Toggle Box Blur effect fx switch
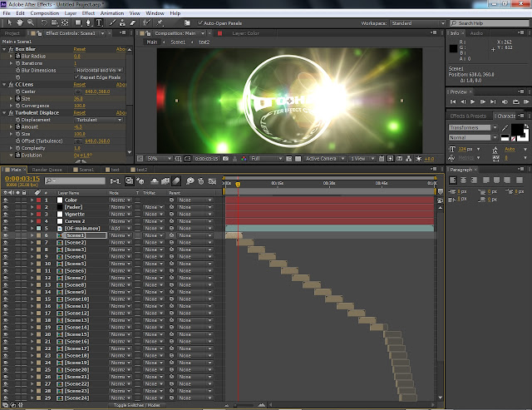The image size is (532, 410). pyautogui.click(x=11, y=49)
